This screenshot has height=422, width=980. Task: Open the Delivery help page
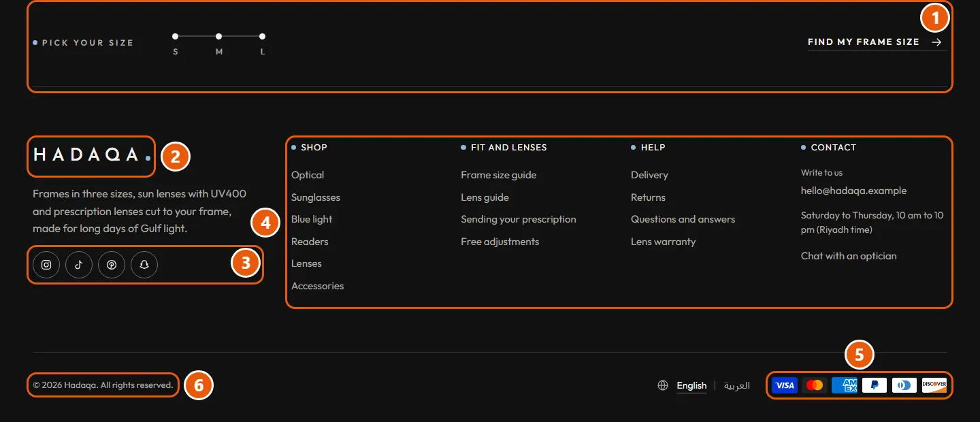pyautogui.click(x=649, y=175)
